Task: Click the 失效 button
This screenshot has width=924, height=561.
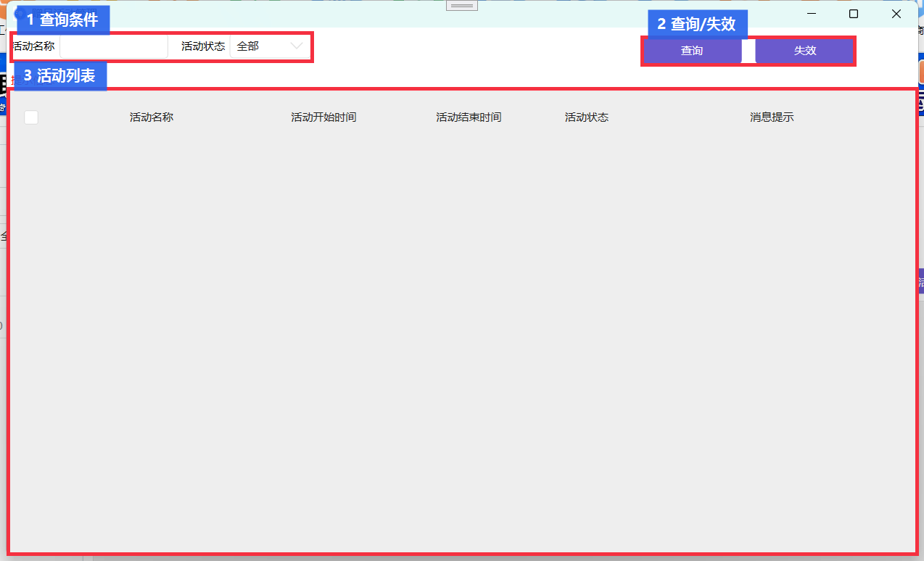Action: click(805, 51)
